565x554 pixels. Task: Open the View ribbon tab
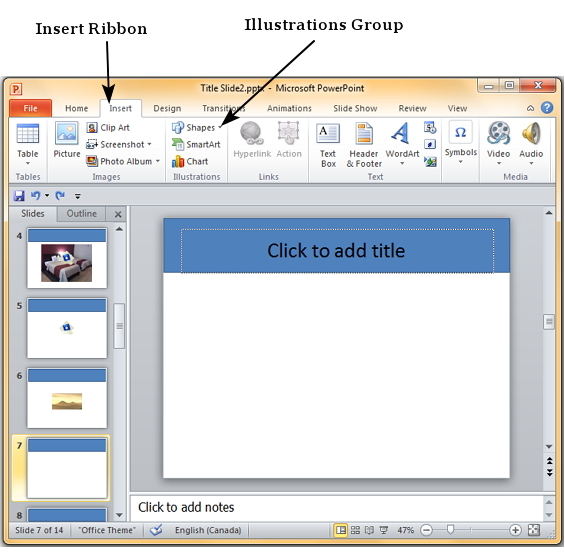click(x=457, y=108)
